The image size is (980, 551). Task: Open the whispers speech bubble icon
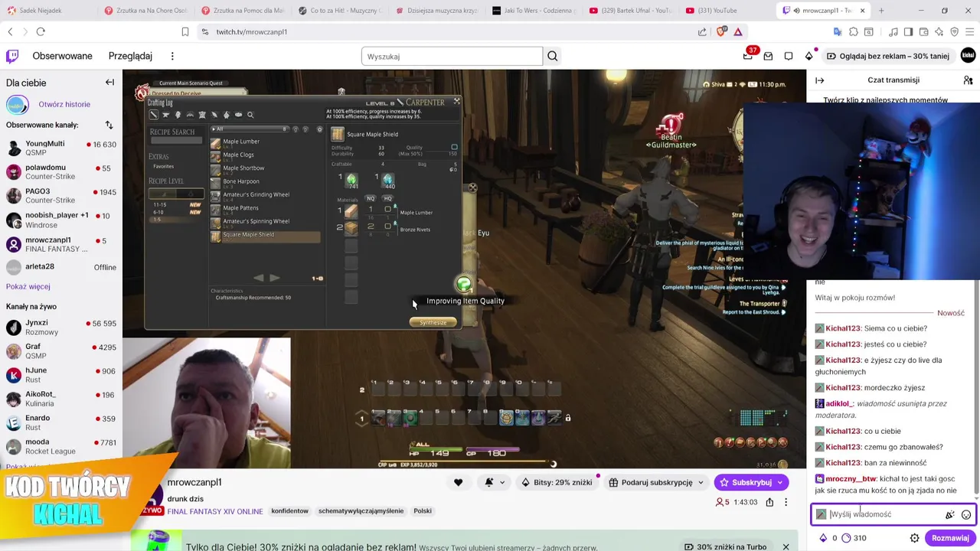tap(789, 56)
